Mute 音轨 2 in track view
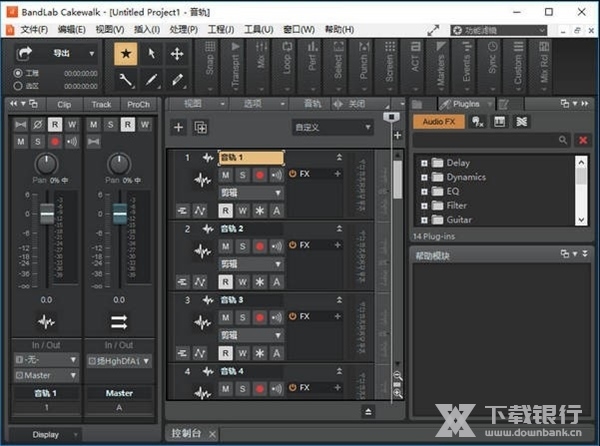600x446 pixels. click(x=226, y=246)
